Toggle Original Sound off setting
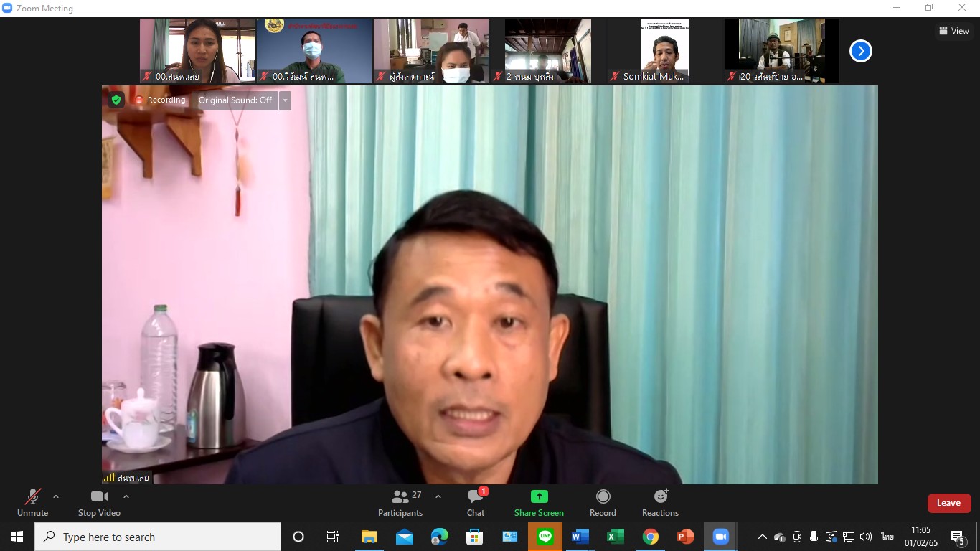 point(235,100)
